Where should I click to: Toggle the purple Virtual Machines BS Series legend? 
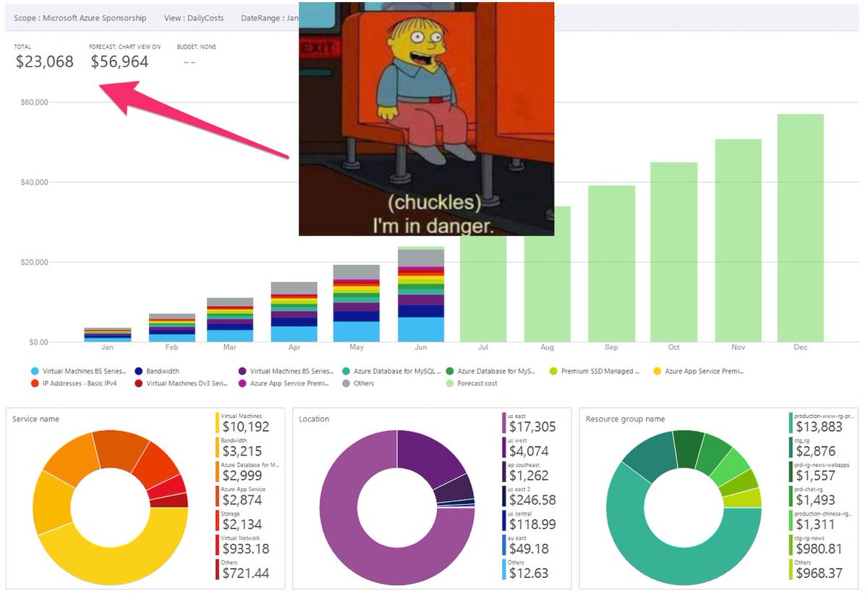[x=286, y=371]
